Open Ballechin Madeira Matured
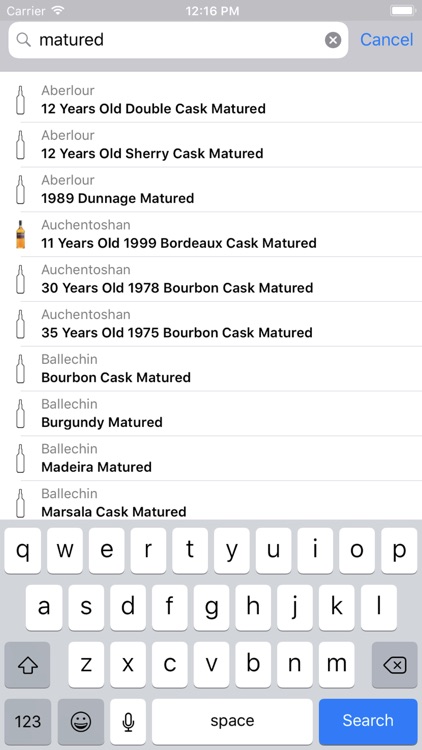The width and height of the screenshot is (422, 750). [211, 459]
